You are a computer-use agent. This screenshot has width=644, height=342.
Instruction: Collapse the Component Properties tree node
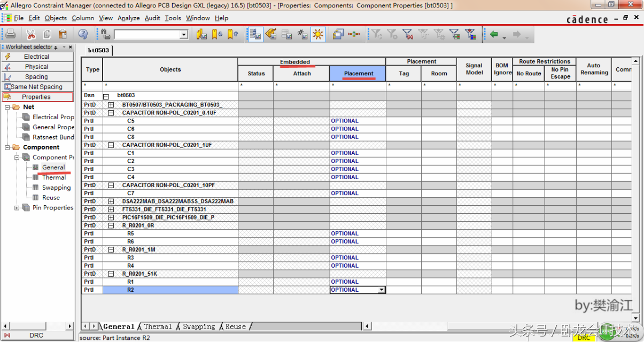pos(17,157)
